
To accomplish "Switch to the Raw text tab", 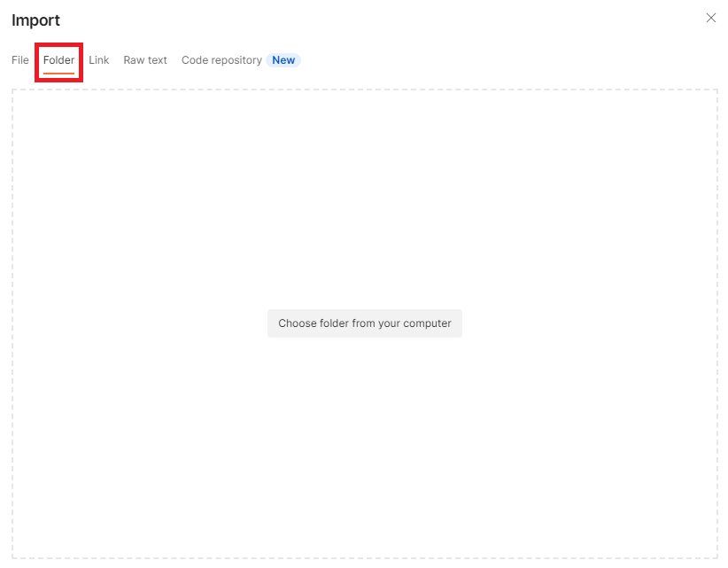I will pos(145,60).
